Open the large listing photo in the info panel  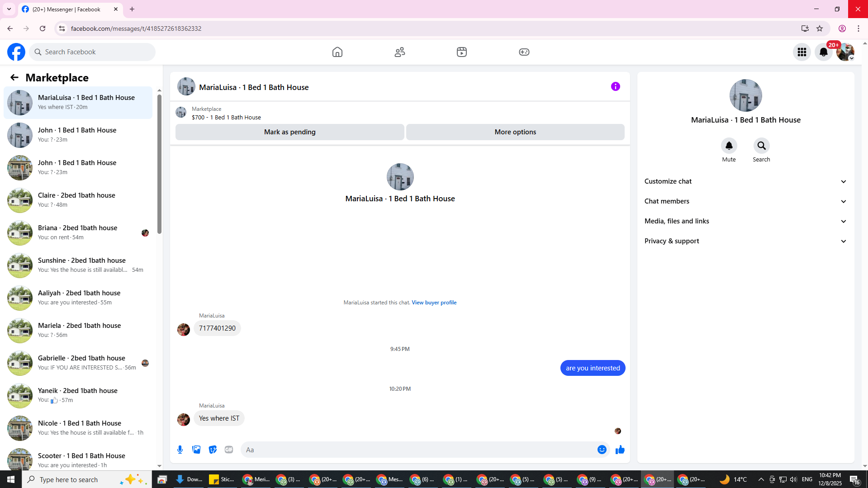(x=745, y=95)
